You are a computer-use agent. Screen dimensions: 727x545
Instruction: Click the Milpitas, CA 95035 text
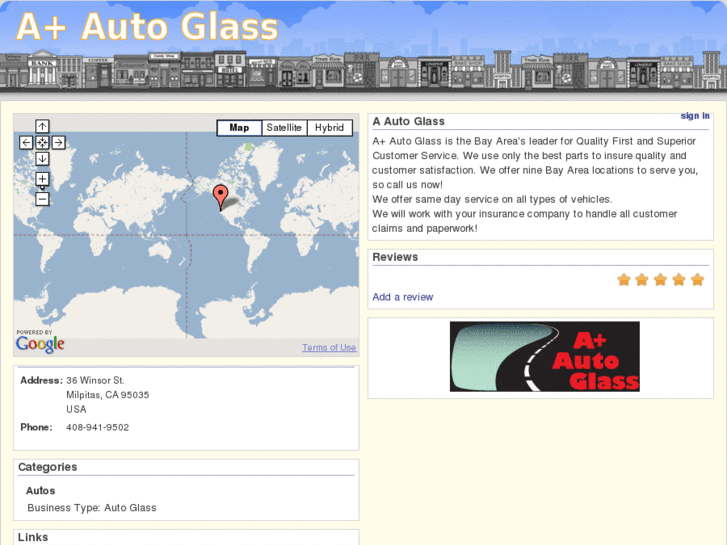[x=108, y=395]
